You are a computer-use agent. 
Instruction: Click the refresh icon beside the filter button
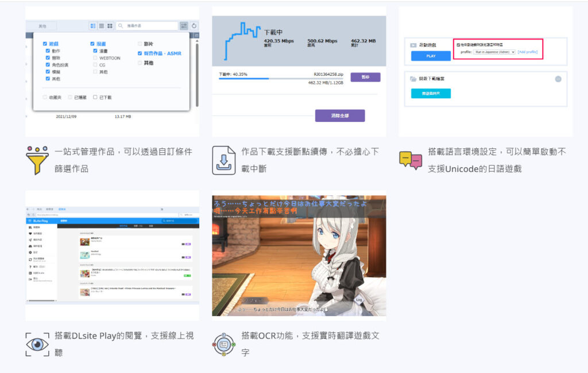click(x=193, y=26)
